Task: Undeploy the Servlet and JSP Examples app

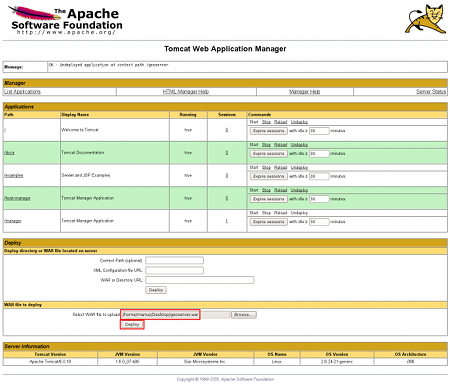Action: pos(299,167)
